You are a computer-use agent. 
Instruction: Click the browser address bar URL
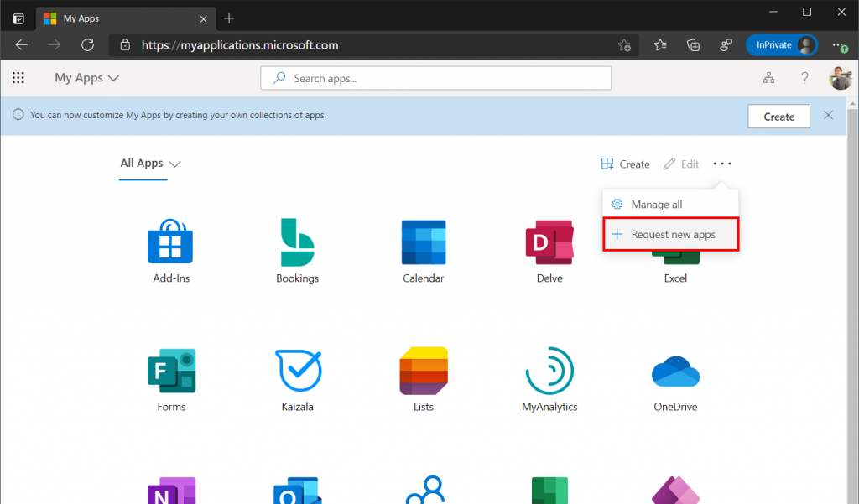[239, 45]
